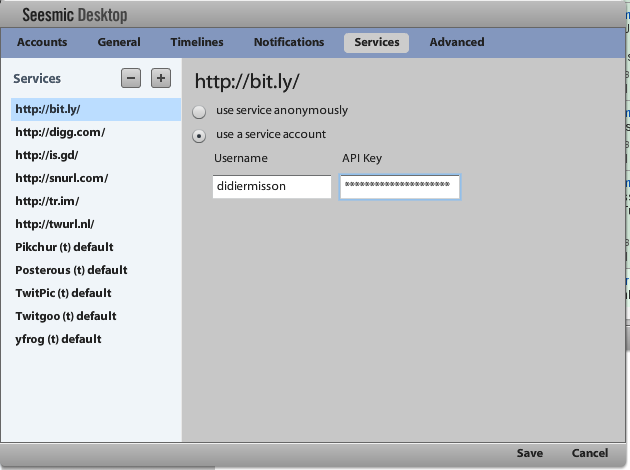Select Pikchur (t) default service
Screen dimensions: 630x470
(96, 247)
